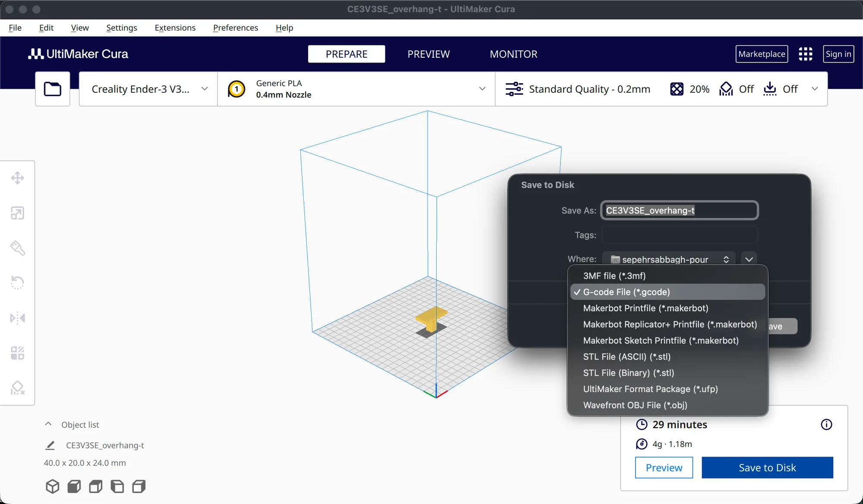This screenshot has width=863, height=504.
Task: Select the Rotate tool in left toolbar
Action: [x=17, y=283]
